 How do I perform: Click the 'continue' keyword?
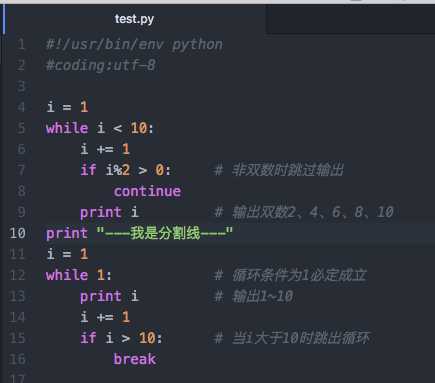(147, 191)
